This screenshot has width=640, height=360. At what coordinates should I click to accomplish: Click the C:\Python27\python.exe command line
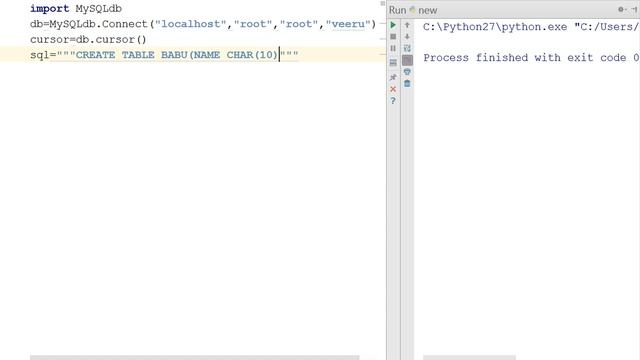click(x=531, y=27)
